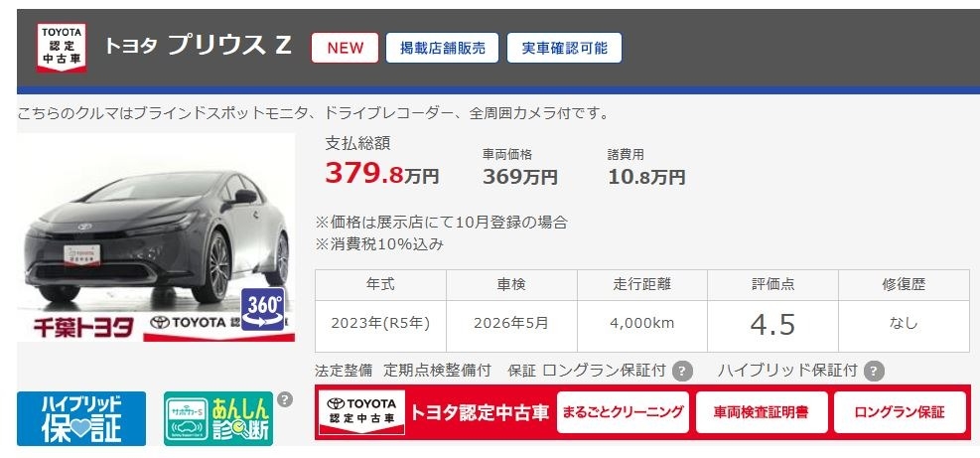980x458 pixels.
Task: Open the ロングラン保証 button
Action: tap(900, 412)
